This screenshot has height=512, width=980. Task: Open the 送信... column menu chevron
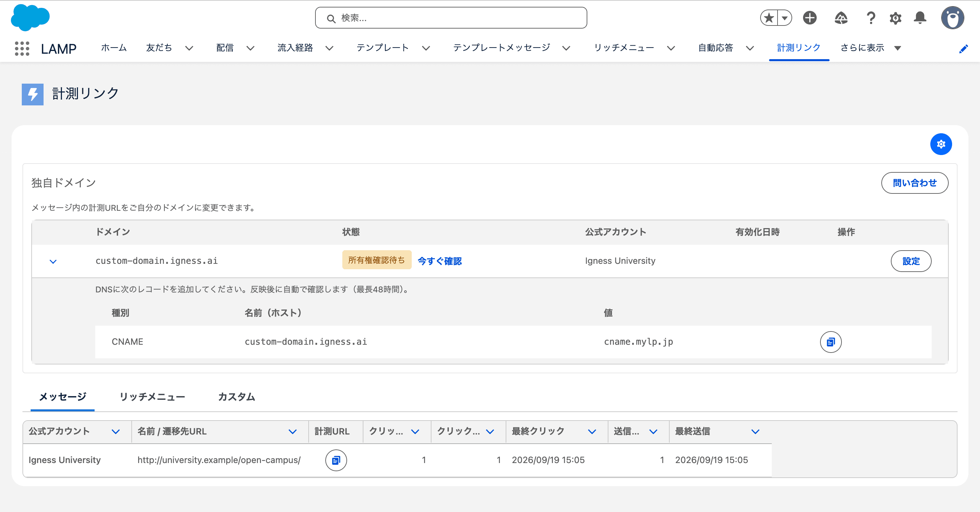653,432
